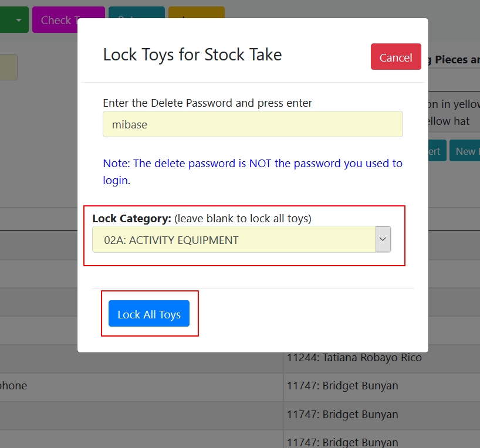480x448 pixels.
Task: Click the partially hidden teal button beside New
Action: [437, 151]
